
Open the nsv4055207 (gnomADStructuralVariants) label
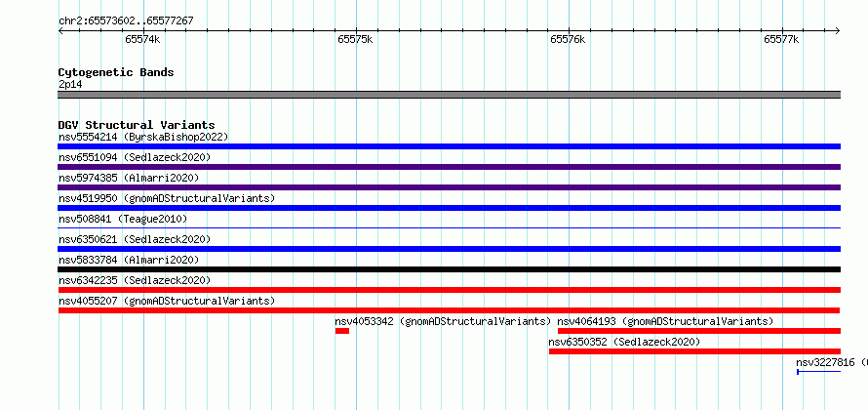tap(167, 301)
